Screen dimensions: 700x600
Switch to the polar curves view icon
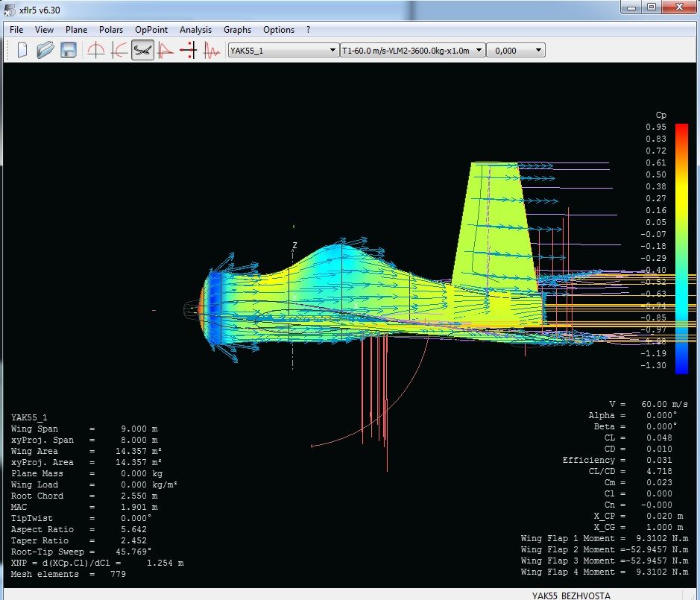coord(119,50)
